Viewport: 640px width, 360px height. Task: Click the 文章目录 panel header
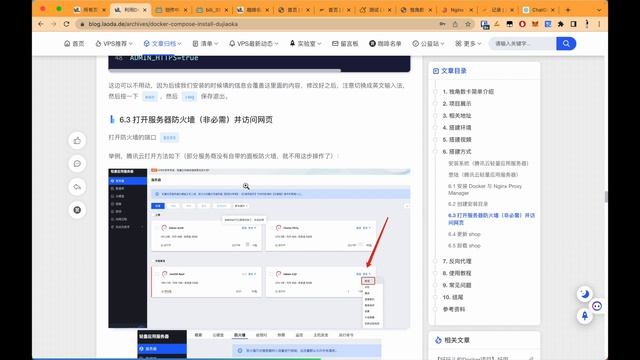(450, 71)
